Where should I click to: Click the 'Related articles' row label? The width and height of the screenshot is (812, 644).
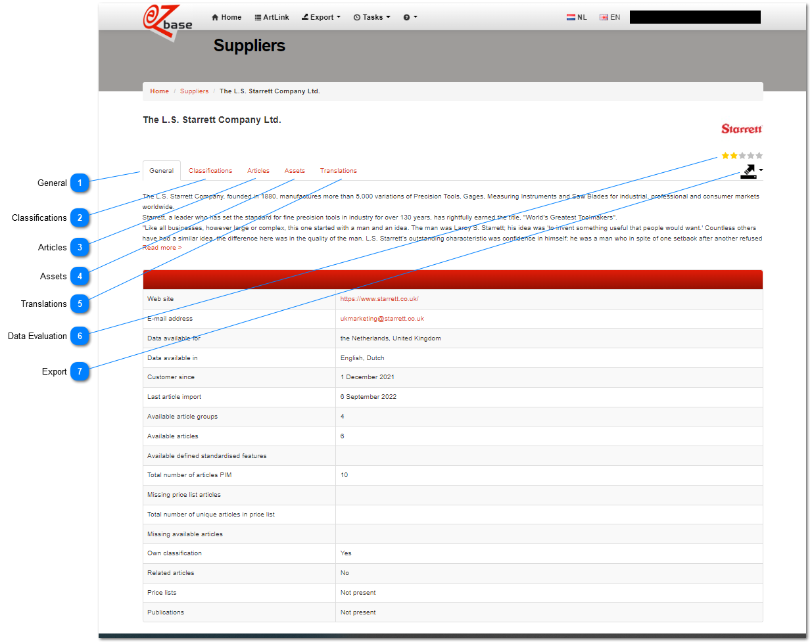point(171,573)
